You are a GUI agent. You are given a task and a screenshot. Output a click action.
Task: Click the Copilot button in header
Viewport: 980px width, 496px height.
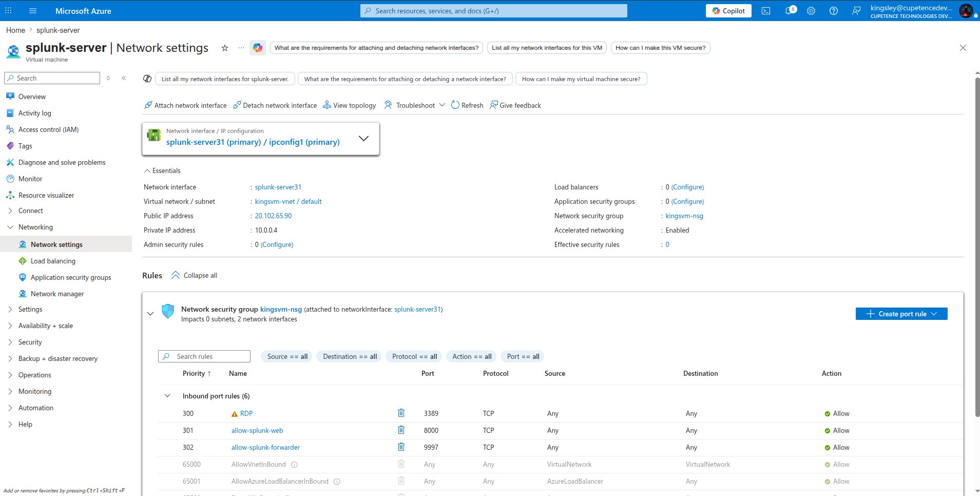[728, 11]
